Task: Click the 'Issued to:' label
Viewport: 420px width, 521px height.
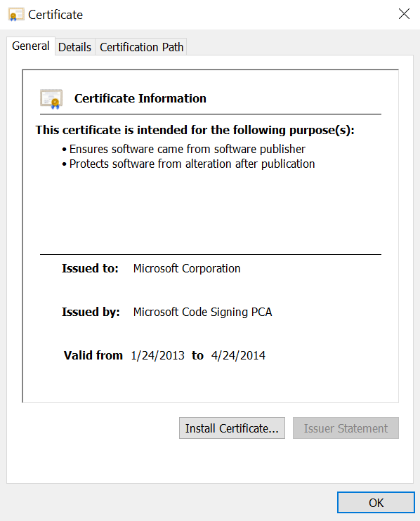Action: coord(90,268)
